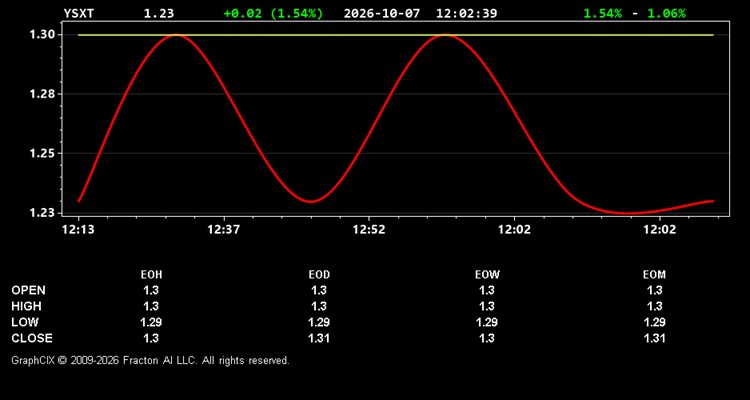750x400 pixels.
Task: Click the EOW LOW value 1.29
Action: click(487, 322)
